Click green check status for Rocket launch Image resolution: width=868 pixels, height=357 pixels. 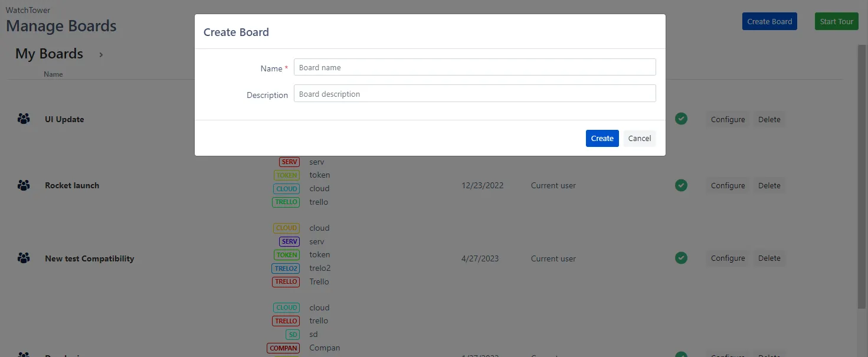681,185
